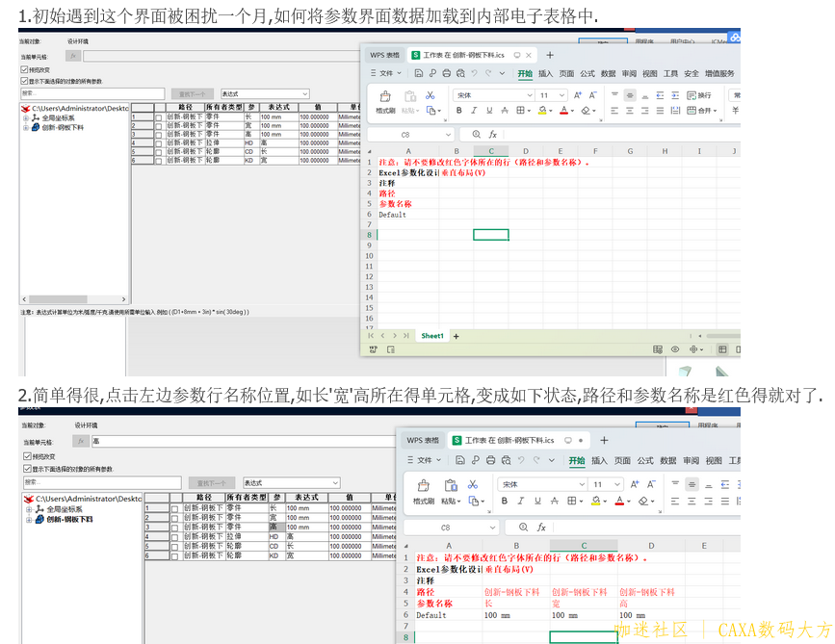Click the eye icon in WPS status bar

pos(675,348)
